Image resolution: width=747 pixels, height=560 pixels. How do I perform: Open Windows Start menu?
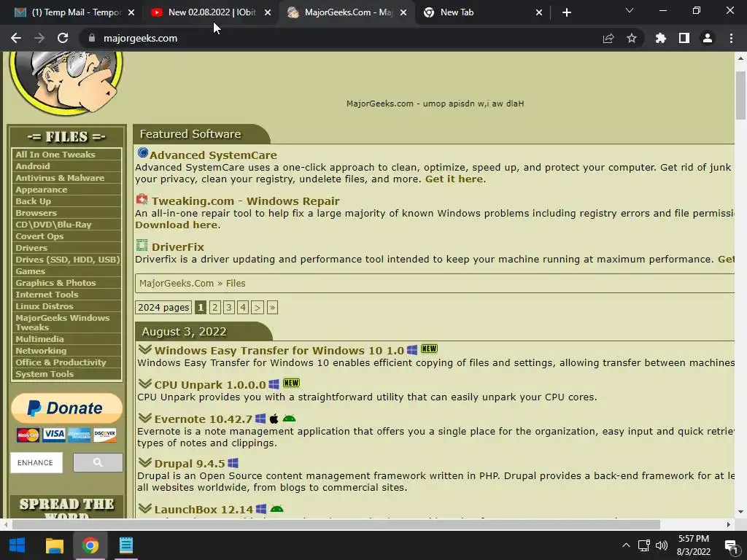tap(18, 545)
